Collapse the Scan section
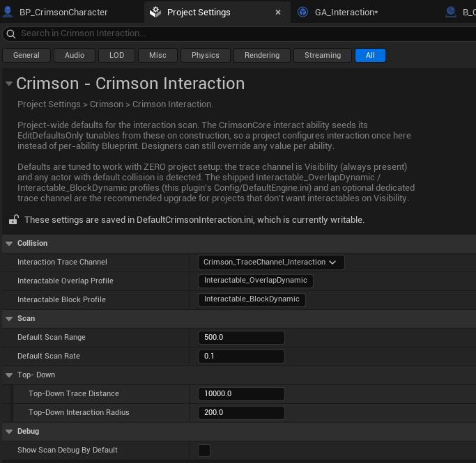 9,319
